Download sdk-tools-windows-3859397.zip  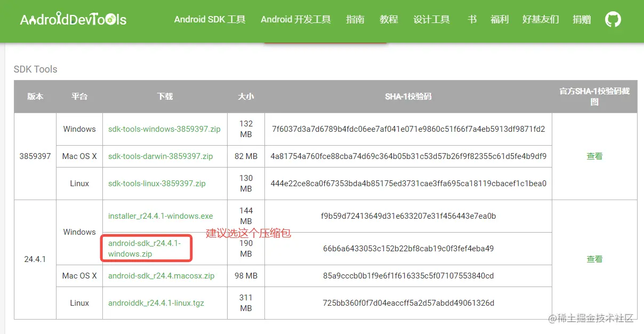pyautogui.click(x=164, y=129)
